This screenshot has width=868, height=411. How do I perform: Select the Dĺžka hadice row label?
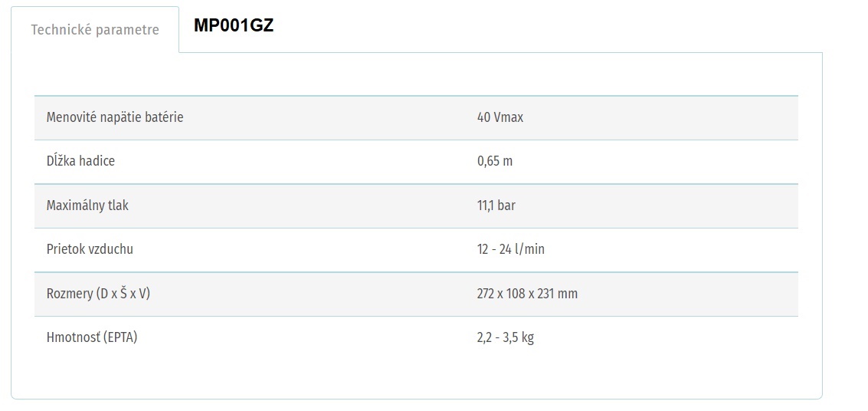tap(80, 161)
